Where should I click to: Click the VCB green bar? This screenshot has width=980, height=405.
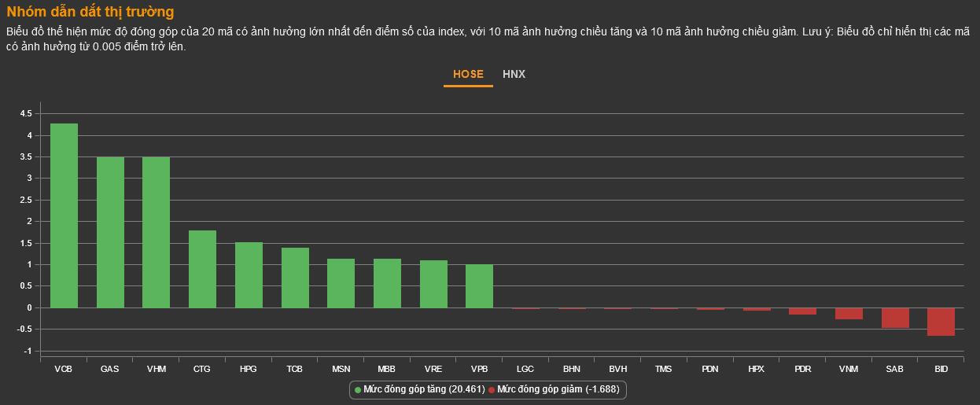64,215
